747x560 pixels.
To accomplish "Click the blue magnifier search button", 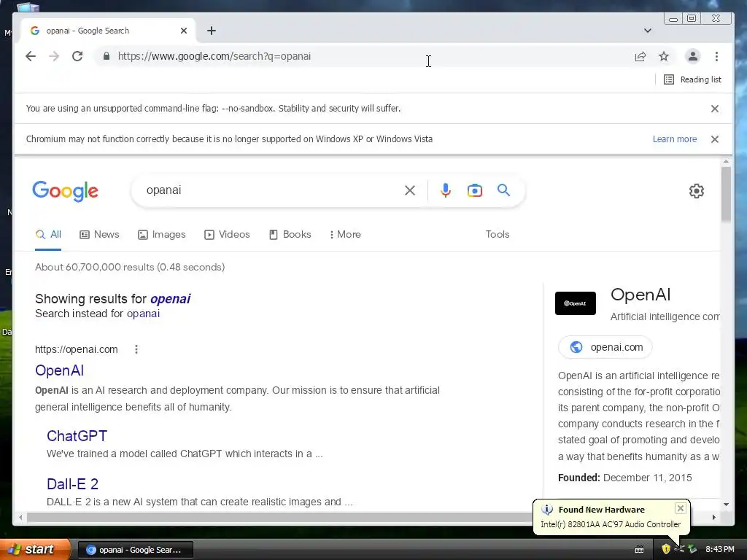I will point(503,190).
